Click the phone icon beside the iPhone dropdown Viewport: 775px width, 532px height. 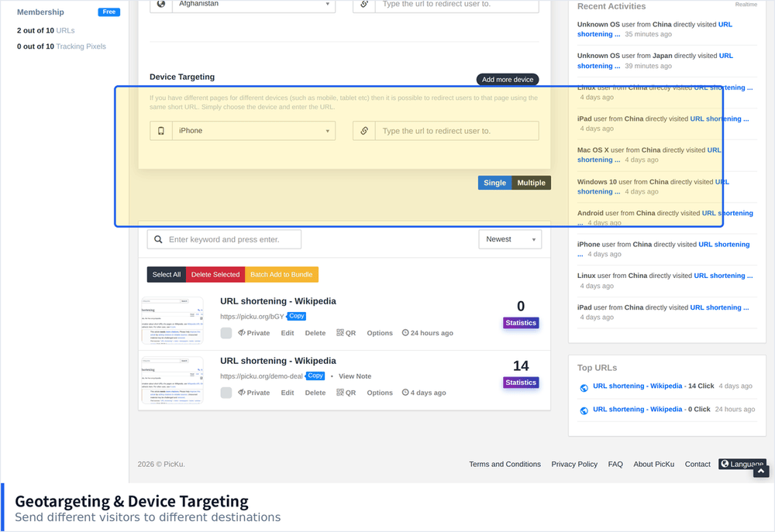click(x=161, y=131)
